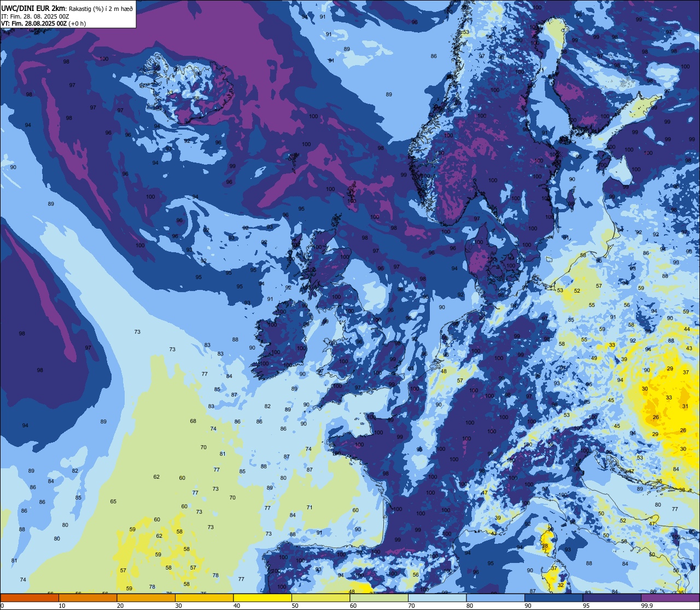Click the legend tick label 40

tap(237, 606)
